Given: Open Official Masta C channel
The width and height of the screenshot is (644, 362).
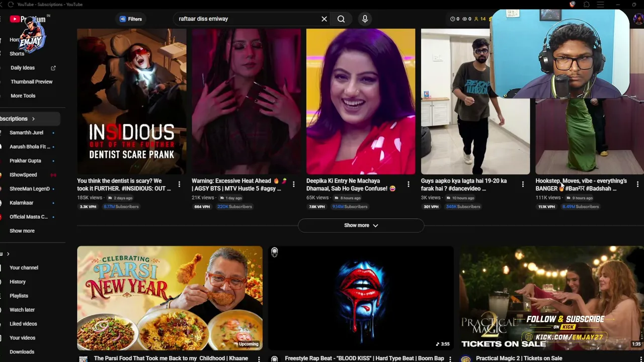Looking at the screenshot, I should coord(29,217).
